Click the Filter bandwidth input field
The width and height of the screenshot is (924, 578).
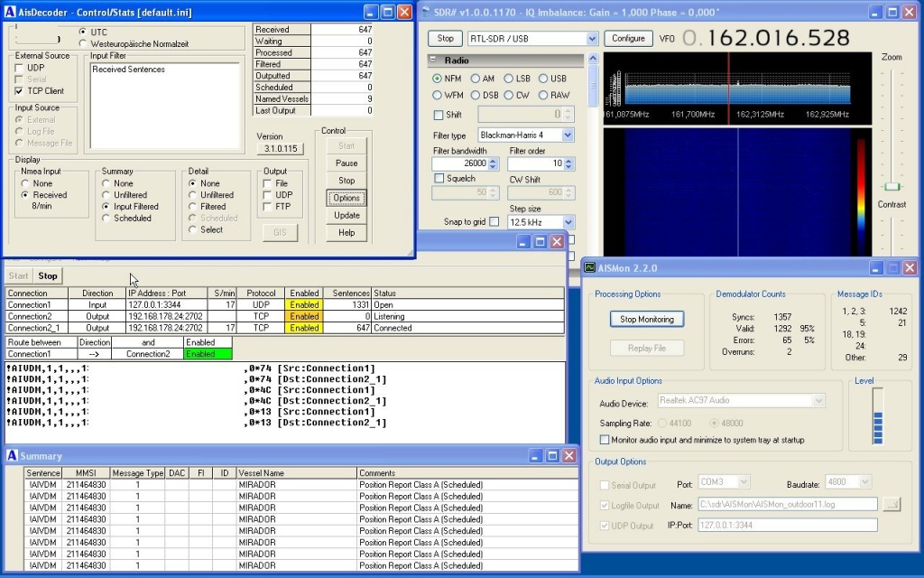click(x=459, y=163)
